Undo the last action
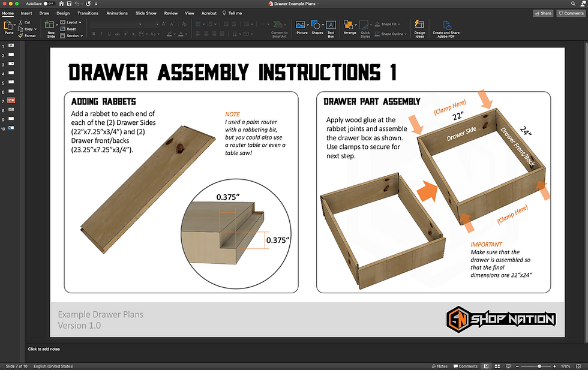This screenshot has height=370, width=588. tap(77, 4)
